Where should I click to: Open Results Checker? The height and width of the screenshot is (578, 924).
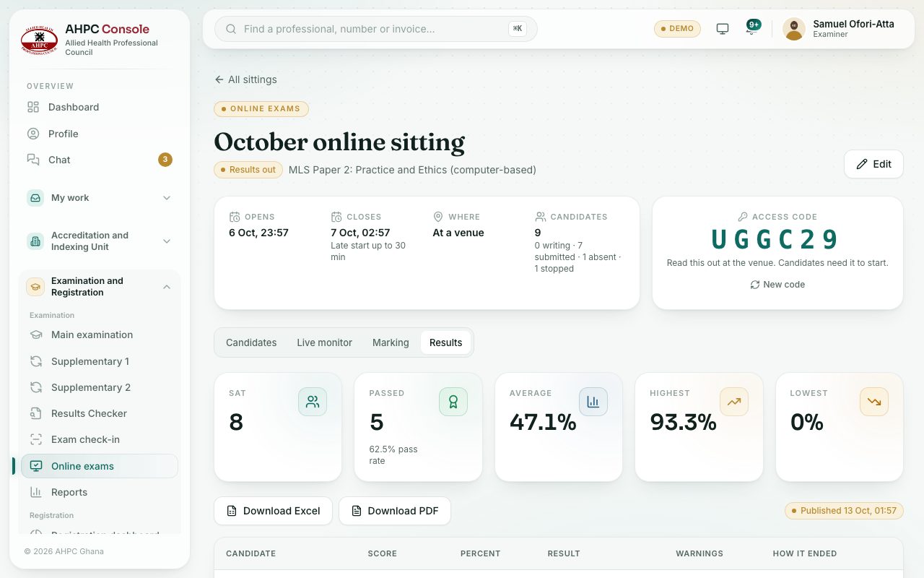pos(100,413)
